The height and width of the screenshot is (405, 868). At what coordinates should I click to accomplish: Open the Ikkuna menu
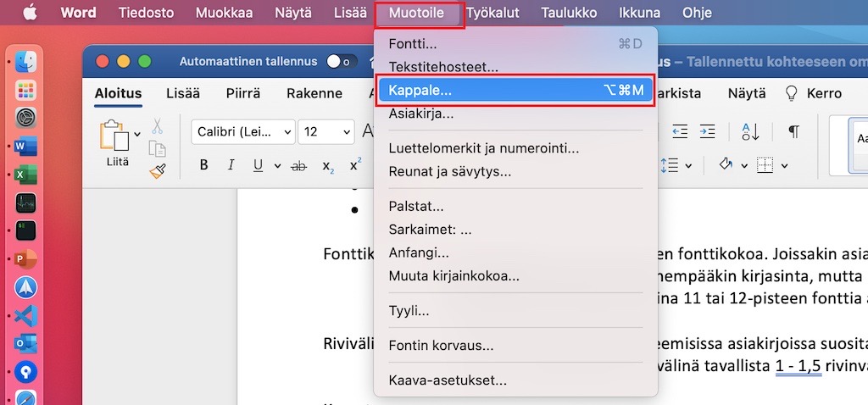(x=640, y=13)
